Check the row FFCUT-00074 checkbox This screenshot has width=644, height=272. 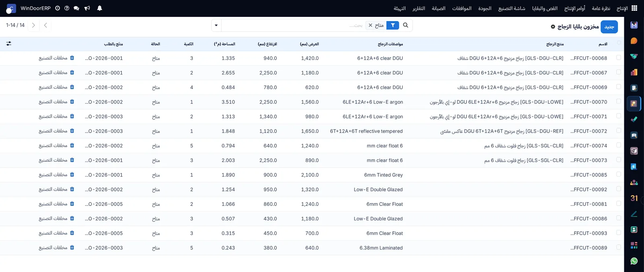(x=619, y=145)
